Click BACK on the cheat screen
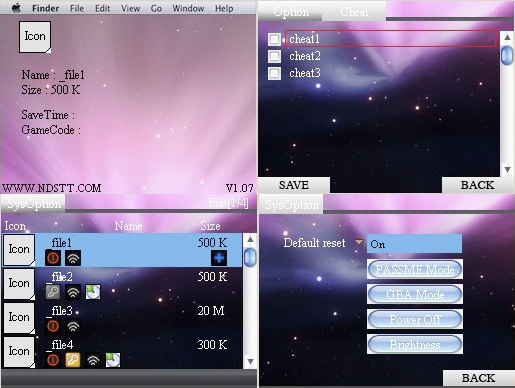515x388 pixels. click(477, 185)
